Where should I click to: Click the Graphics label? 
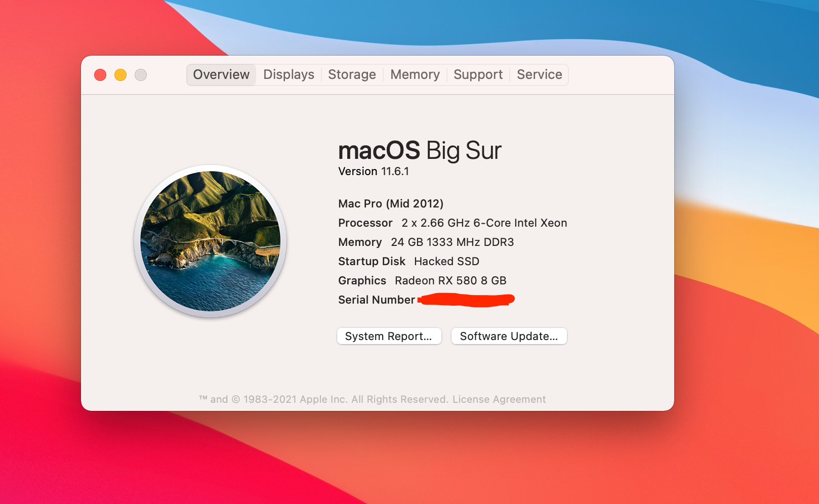(x=362, y=281)
